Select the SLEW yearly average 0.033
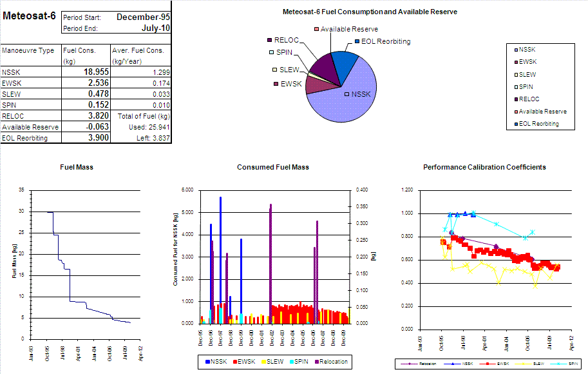This screenshot has height=374, width=588. (x=161, y=94)
